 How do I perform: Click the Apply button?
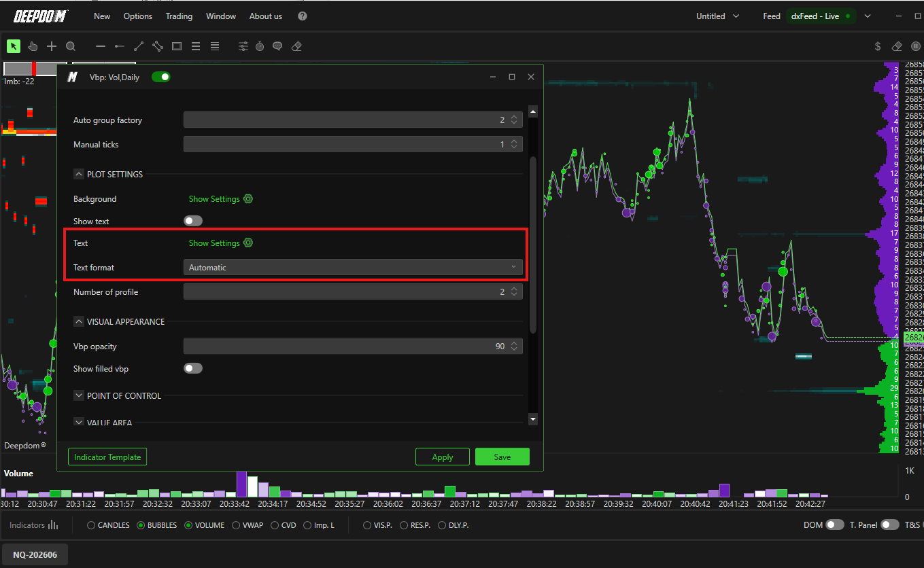[443, 457]
